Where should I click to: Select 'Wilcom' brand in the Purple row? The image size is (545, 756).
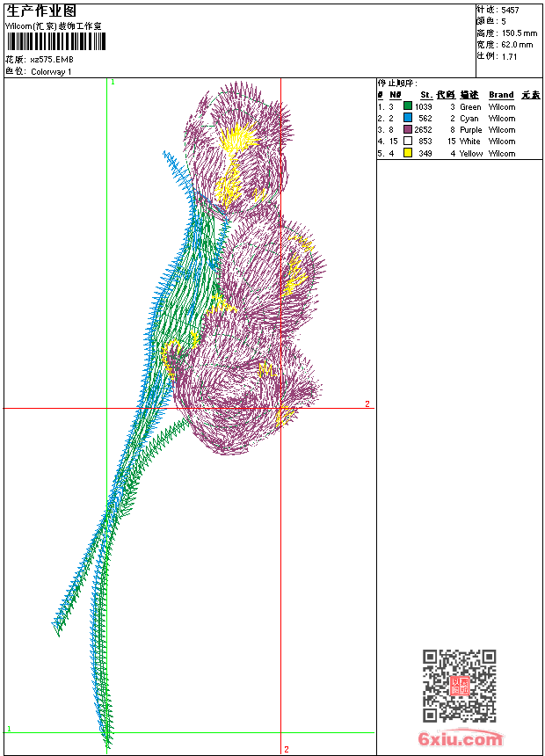pyautogui.click(x=502, y=130)
